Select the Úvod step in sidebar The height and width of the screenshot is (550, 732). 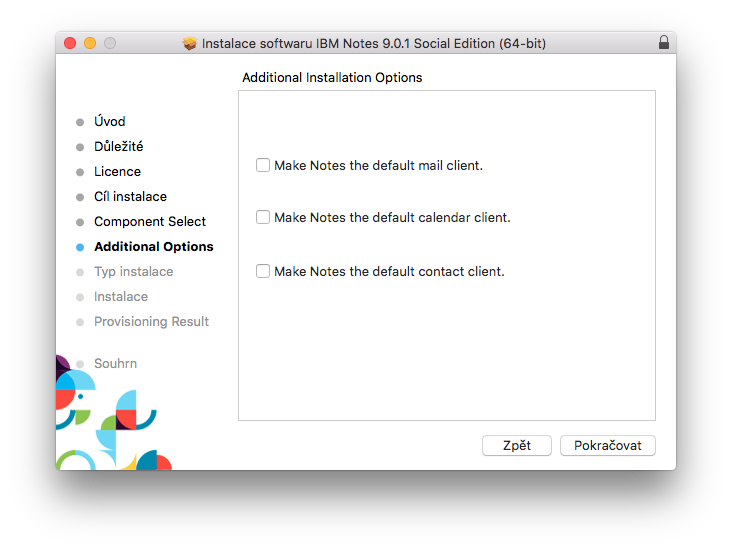point(110,121)
